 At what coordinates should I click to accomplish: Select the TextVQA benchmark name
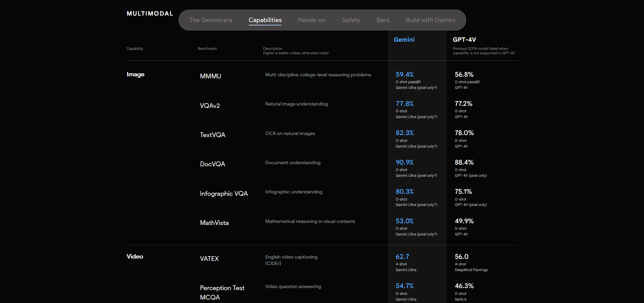[212, 135]
